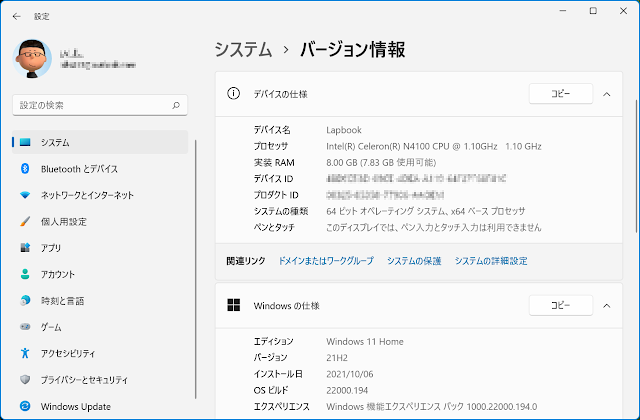
Task: Click the Windows 11 Home edition value
Action: (364, 341)
